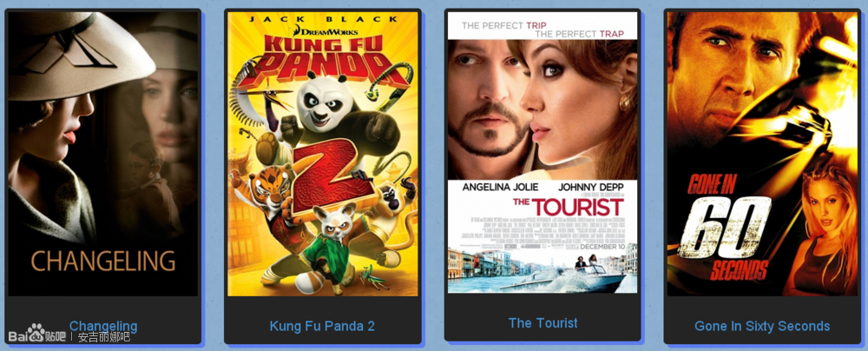
Task: Click the red THE TOURIST title on the poster
Action: pos(568,206)
